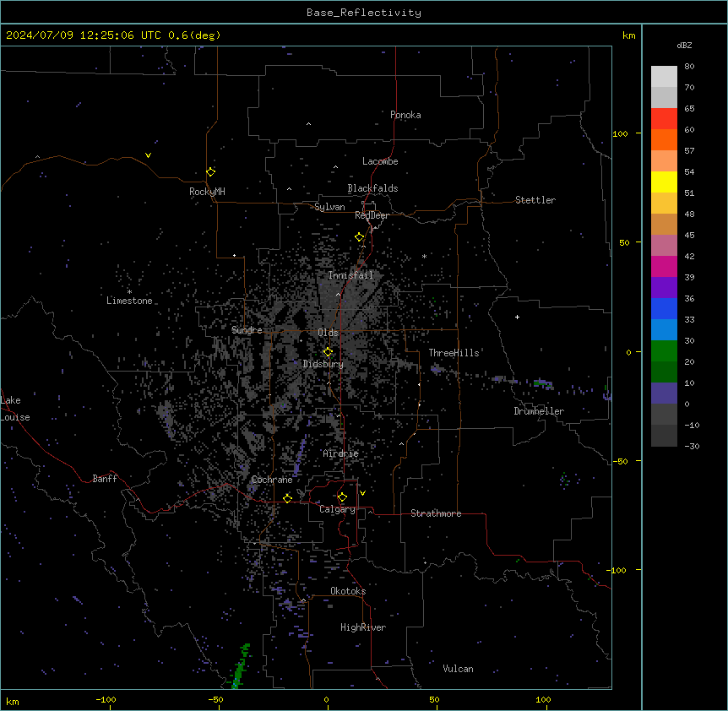Select the yellow v marker east of Calgary's diamond
The image size is (728, 711).
(x=362, y=493)
